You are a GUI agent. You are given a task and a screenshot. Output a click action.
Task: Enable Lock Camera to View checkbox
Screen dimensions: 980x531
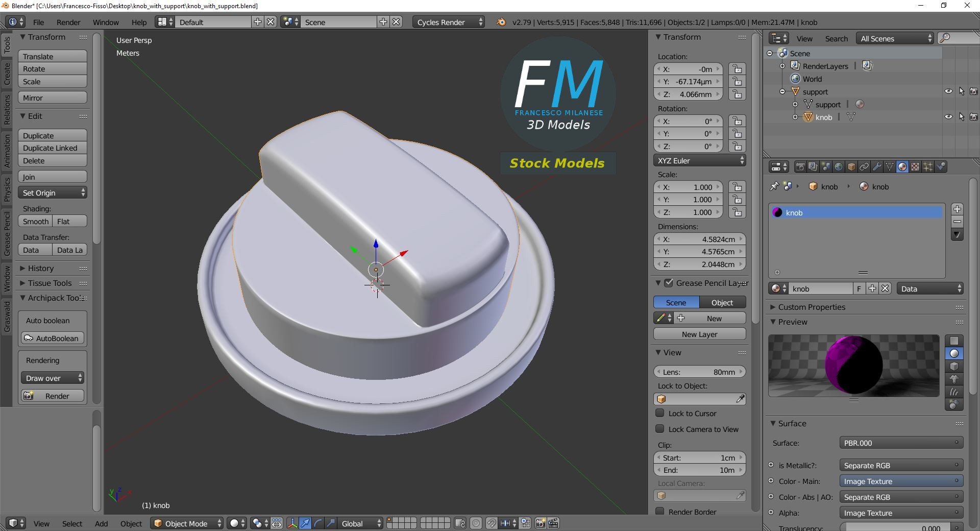click(660, 429)
